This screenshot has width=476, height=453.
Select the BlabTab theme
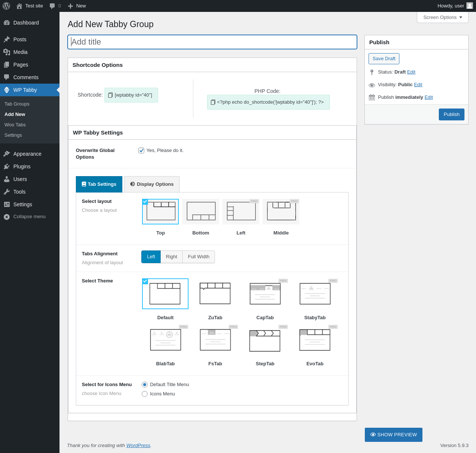(165, 340)
